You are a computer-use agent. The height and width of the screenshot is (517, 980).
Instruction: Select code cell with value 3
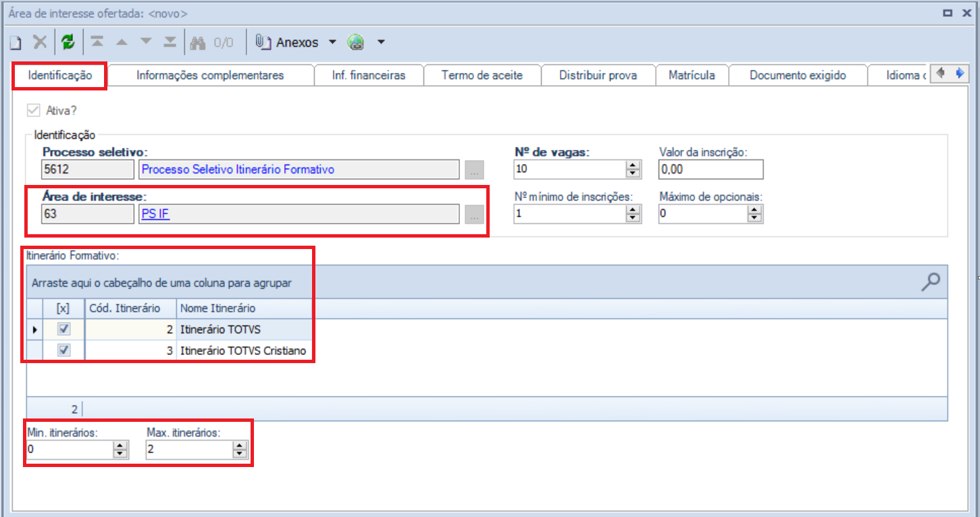(131, 351)
